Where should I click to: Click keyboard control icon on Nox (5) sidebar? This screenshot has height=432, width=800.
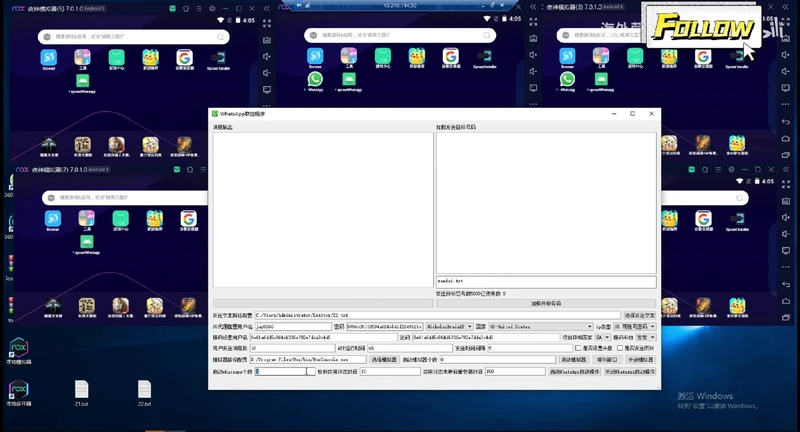click(x=267, y=40)
